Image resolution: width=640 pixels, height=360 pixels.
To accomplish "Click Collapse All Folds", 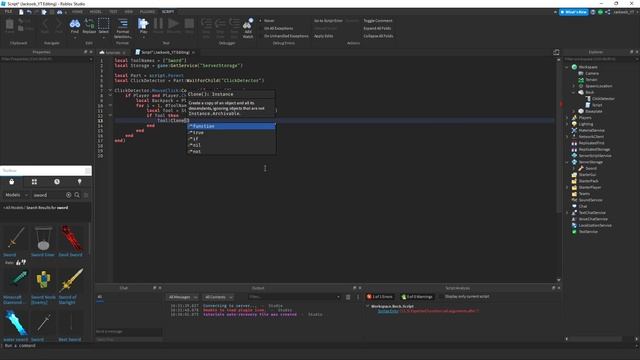I will [378, 36].
